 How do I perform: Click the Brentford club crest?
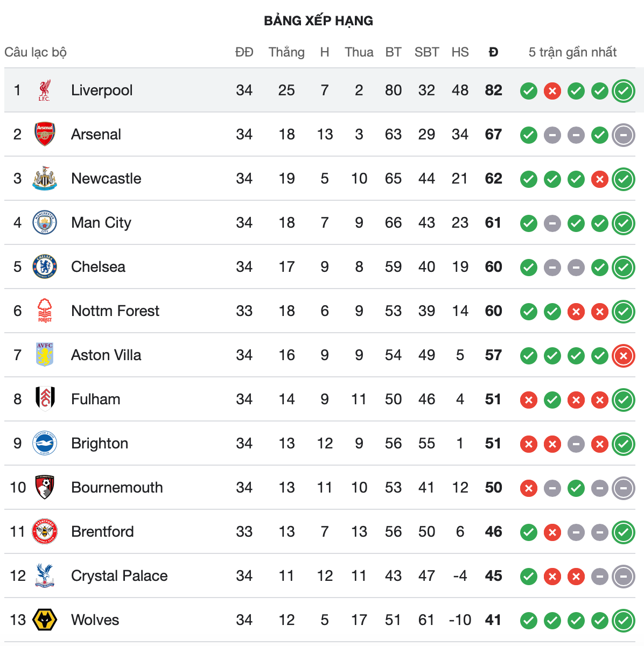coord(45,532)
